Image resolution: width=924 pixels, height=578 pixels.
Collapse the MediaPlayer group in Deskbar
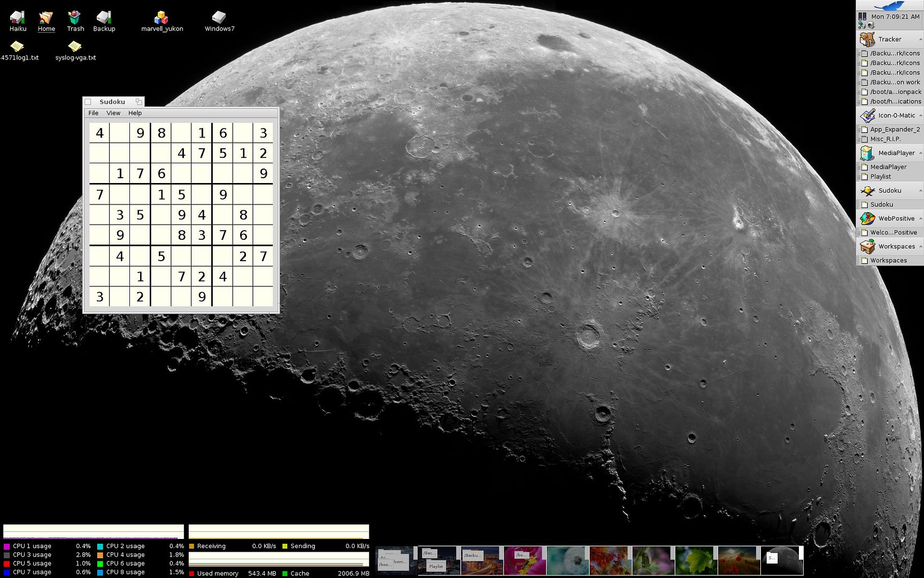920,153
